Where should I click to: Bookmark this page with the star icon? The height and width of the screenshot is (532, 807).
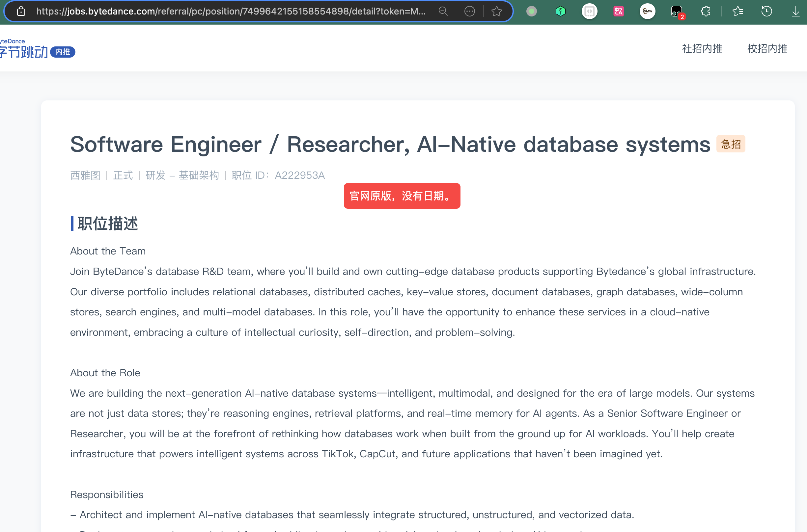(x=497, y=11)
